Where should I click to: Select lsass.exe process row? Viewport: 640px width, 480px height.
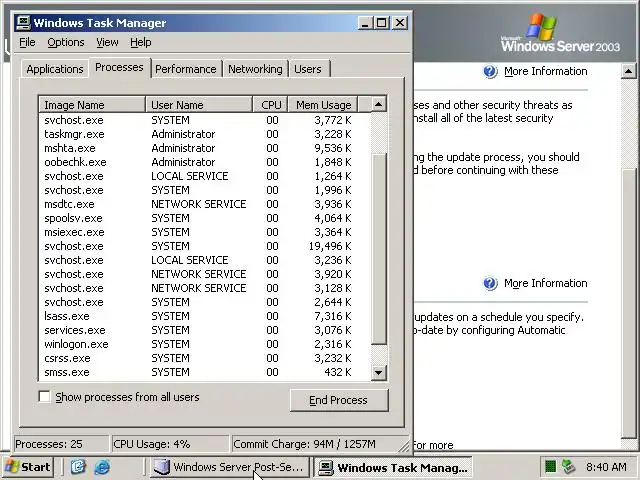[205, 316]
